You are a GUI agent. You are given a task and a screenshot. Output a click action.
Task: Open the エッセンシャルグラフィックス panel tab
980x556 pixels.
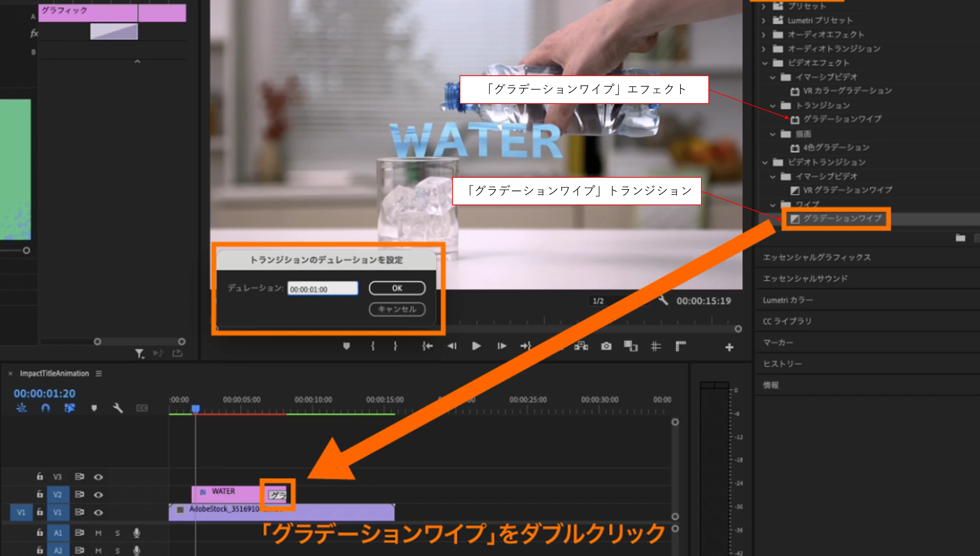point(817,257)
